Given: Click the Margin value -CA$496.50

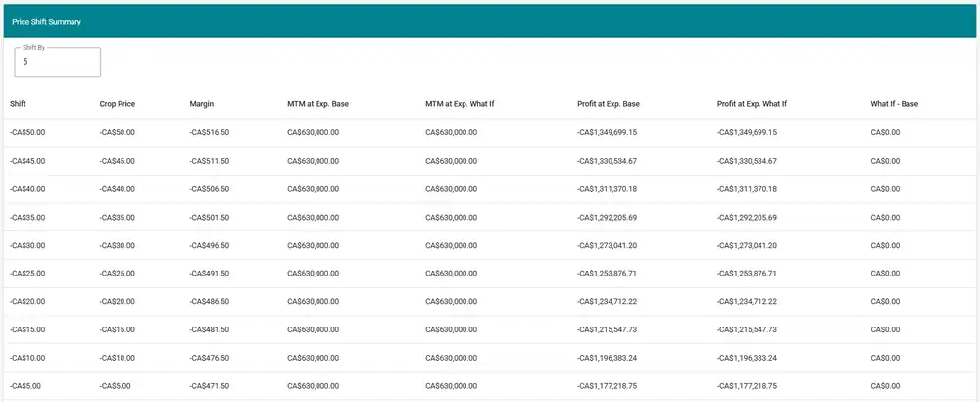Looking at the screenshot, I should 210,245.
